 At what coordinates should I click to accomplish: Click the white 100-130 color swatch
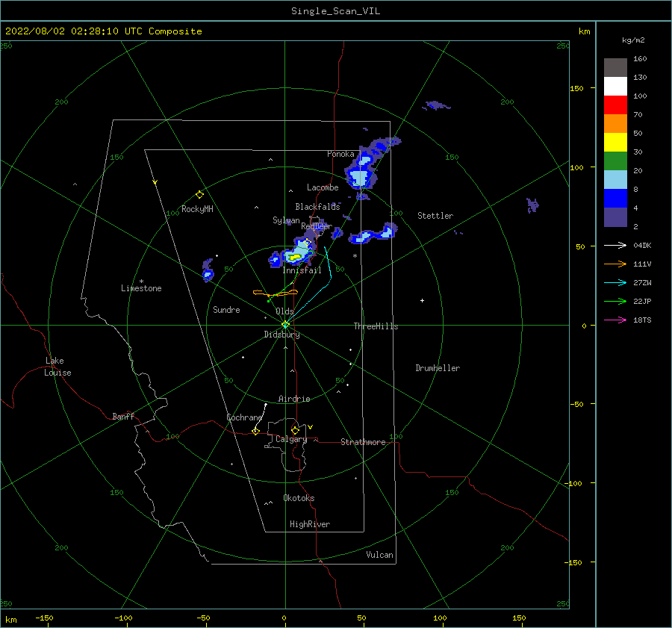point(615,86)
